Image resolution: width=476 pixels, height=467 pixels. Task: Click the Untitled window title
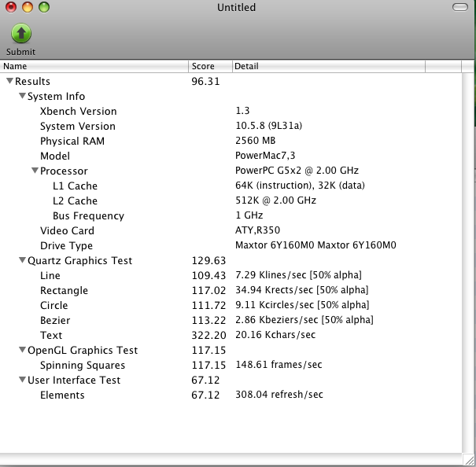pos(237,7)
